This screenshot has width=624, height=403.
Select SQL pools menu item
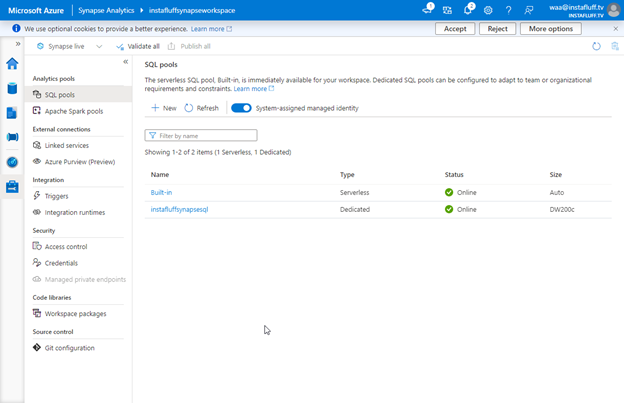click(78, 95)
